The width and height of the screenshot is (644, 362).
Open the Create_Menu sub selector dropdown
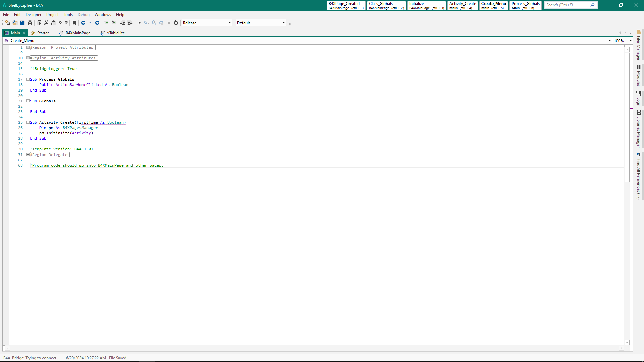[x=609, y=41]
